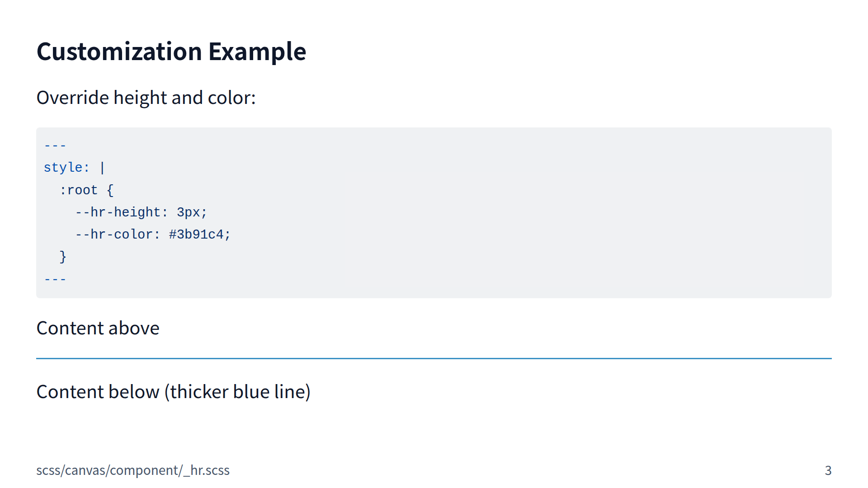Click the slide page number 3
Image resolution: width=868 pixels, height=488 pixels.
click(828, 470)
